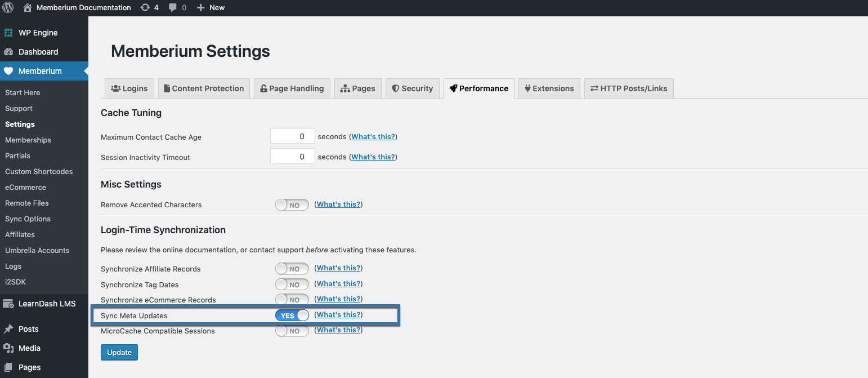Image resolution: width=868 pixels, height=378 pixels.
Task: Open the Partials submenu item
Action: tap(18, 155)
